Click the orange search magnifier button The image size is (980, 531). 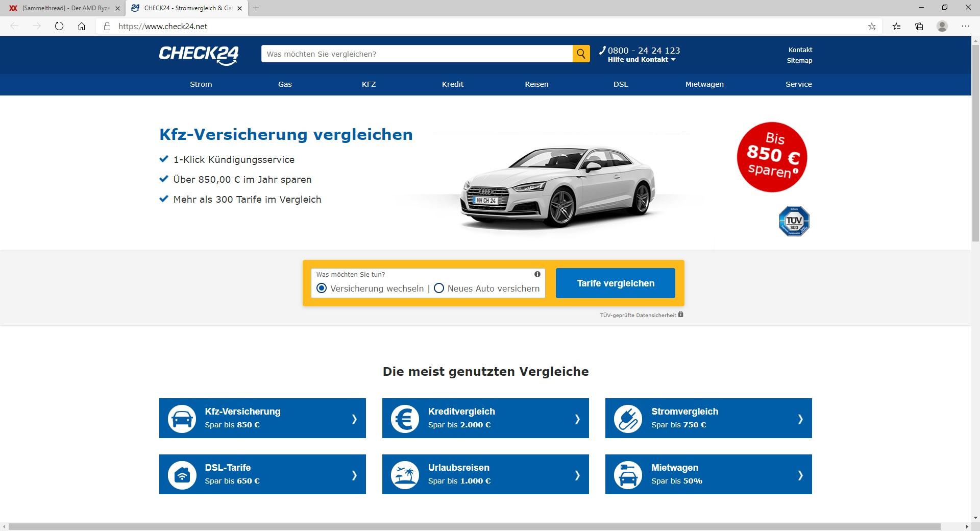(581, 54)
